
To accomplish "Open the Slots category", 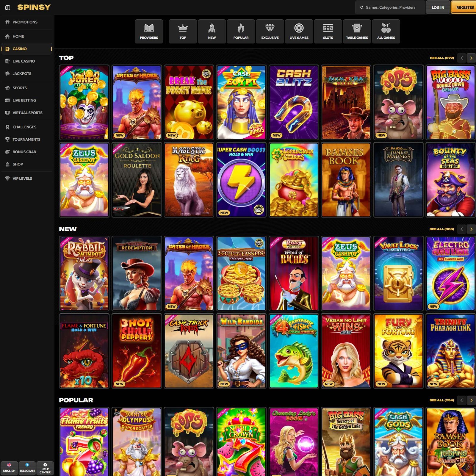I will 328,32.
